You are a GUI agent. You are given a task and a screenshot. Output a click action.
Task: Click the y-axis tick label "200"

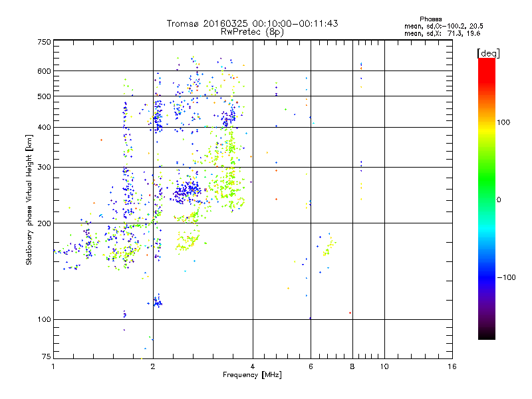tap(44, 223)
